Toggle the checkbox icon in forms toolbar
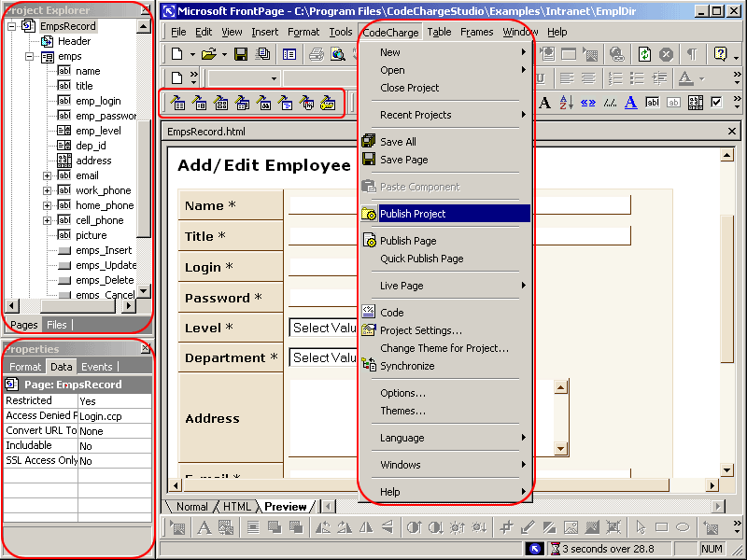The width and height of the screenshot is (747, 560). pyautogui.click(x=716, y=102)
